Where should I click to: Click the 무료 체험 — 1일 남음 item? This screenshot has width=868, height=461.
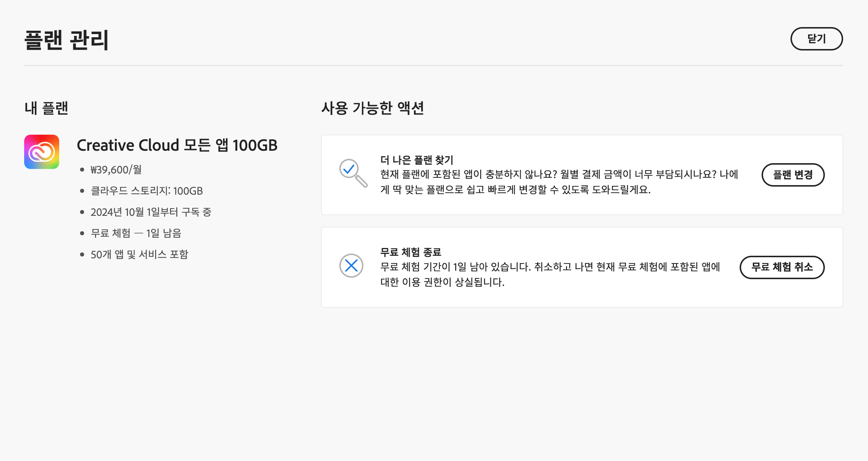[x=136, y=233]
